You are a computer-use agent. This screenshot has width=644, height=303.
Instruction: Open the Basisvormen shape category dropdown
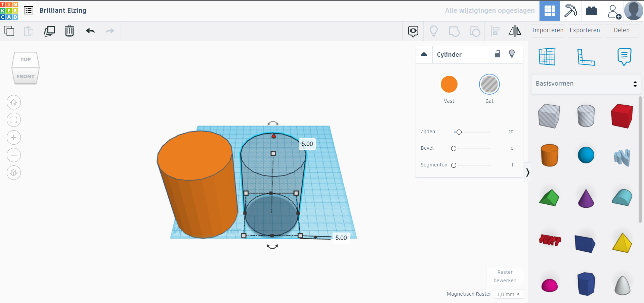(x=586, y=84)
